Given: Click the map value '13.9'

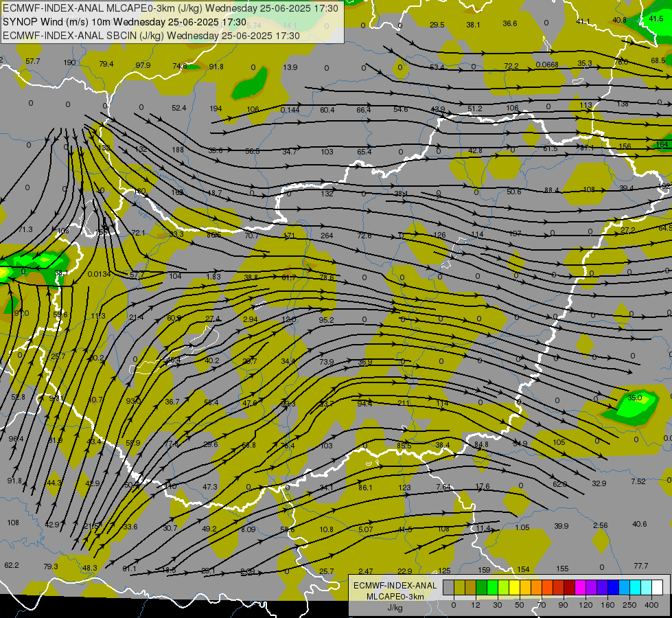Looking at the screenshot, I should 290,67.
